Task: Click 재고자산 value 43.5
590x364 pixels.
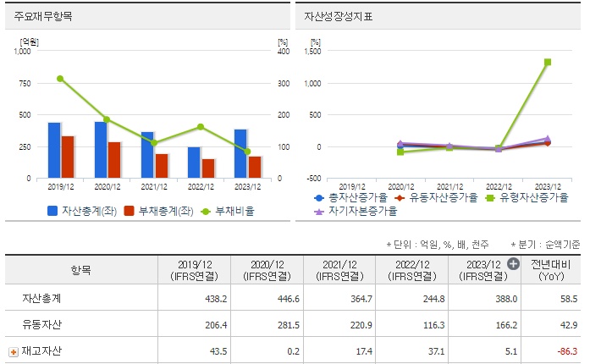Action: [x=218, y=351]
